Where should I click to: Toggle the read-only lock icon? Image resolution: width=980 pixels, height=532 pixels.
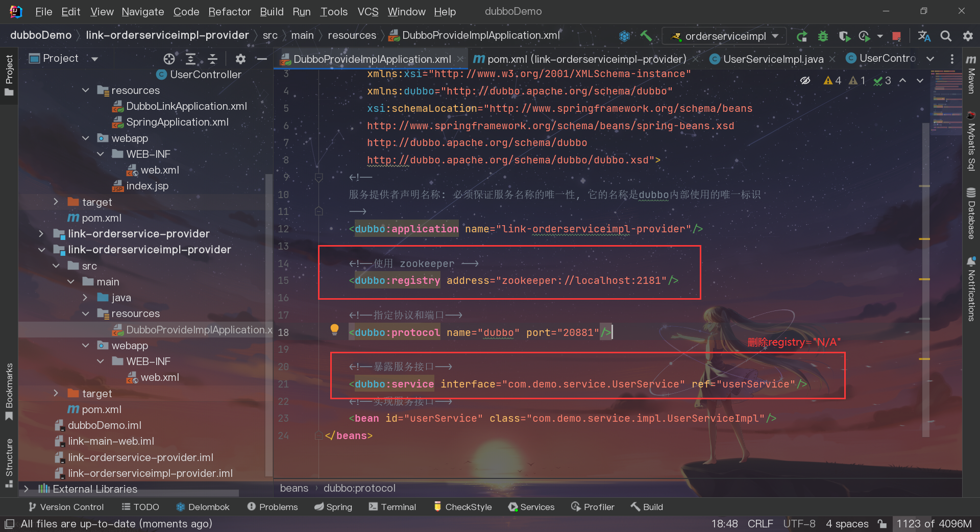click(x=882, y=524)
